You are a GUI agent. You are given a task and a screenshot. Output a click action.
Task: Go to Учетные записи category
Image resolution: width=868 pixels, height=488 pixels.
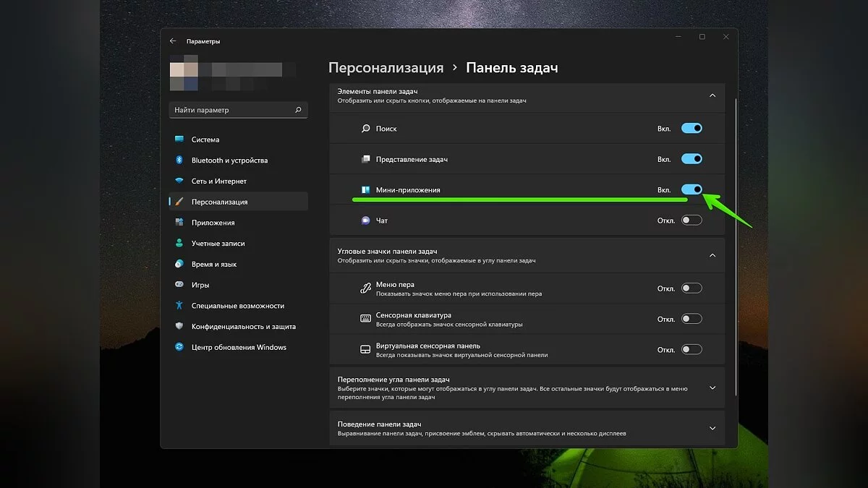(x=238, y=244)
